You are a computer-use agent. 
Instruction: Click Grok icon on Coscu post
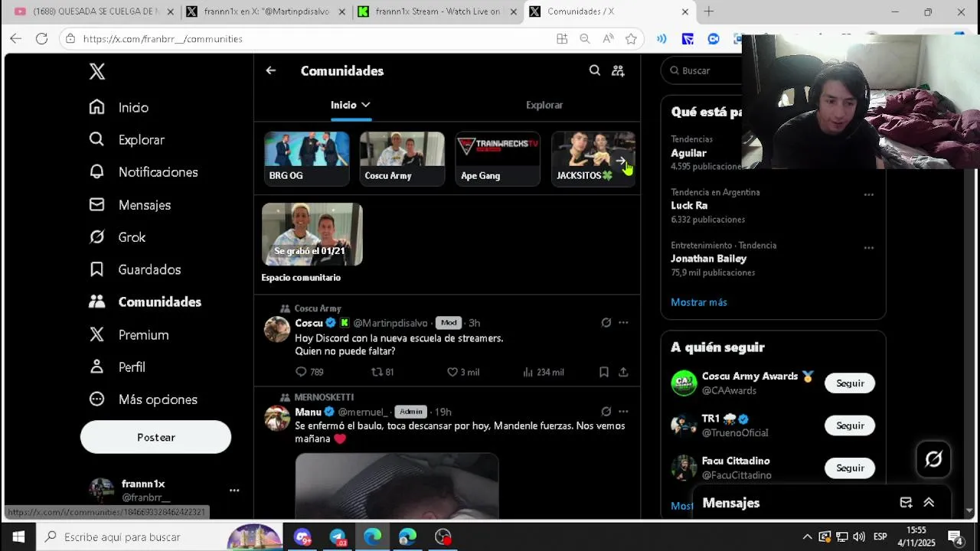pyautogui.click(x=606, y=323)
